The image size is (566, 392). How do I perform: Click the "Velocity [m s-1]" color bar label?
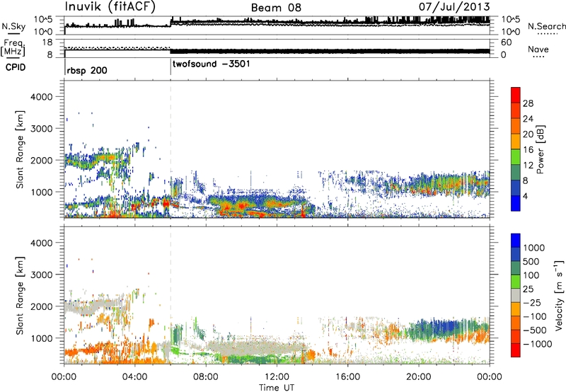pyautogui.click(x=559, y=296)
